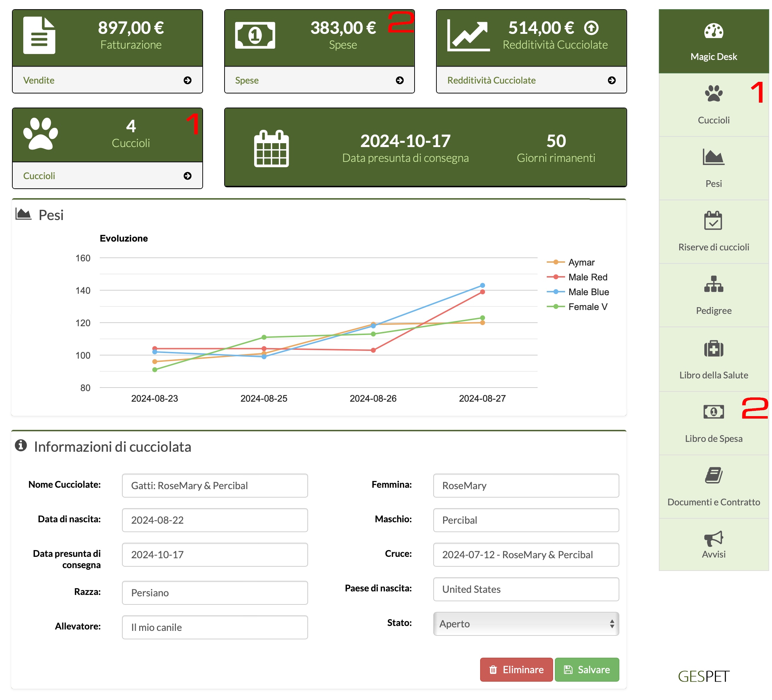Click the large paw icon in Cuccioli card
772x700 pixels.
[x=41, y=133]
